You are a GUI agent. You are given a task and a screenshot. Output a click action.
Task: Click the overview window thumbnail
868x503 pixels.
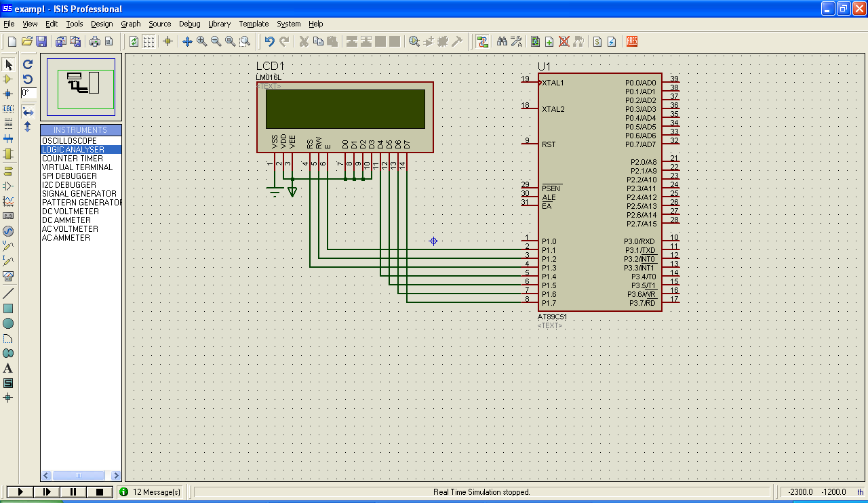(81, 87)
